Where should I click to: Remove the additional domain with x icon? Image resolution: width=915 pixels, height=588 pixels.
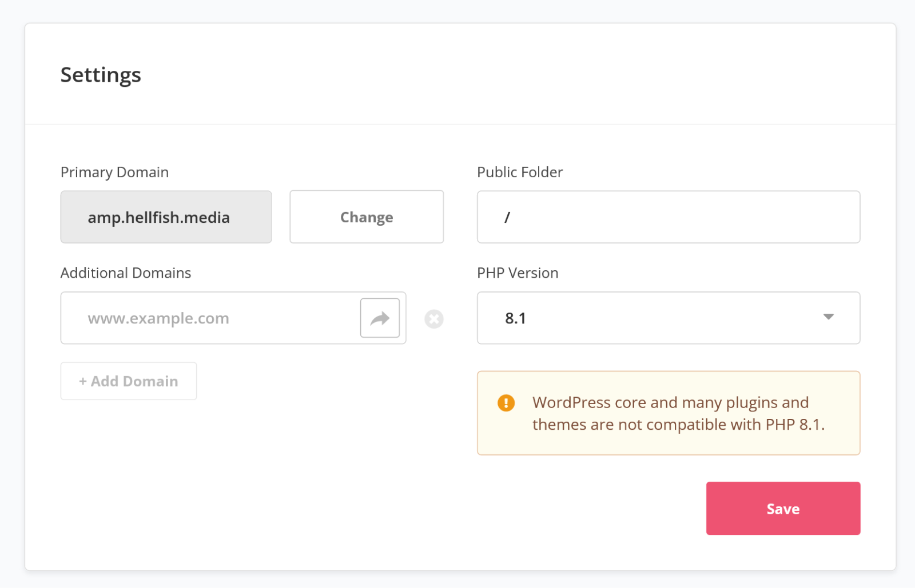click(434, 319)
